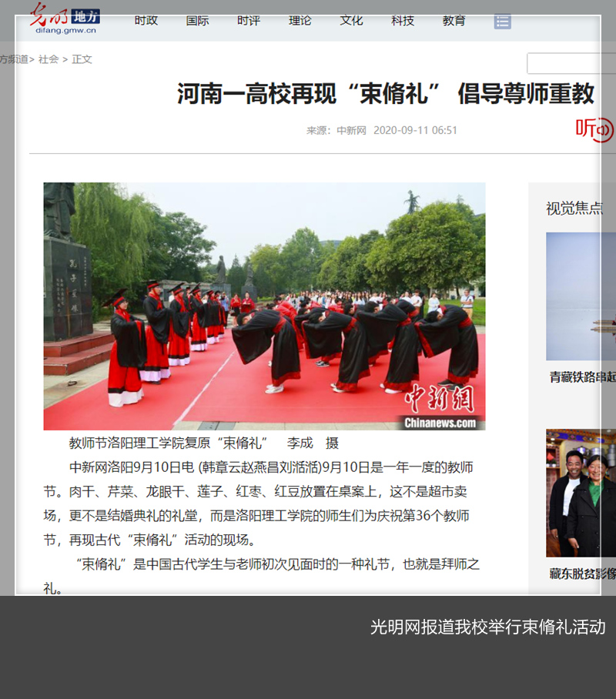Click the 正文 breadcrumb item

(82, 59)
